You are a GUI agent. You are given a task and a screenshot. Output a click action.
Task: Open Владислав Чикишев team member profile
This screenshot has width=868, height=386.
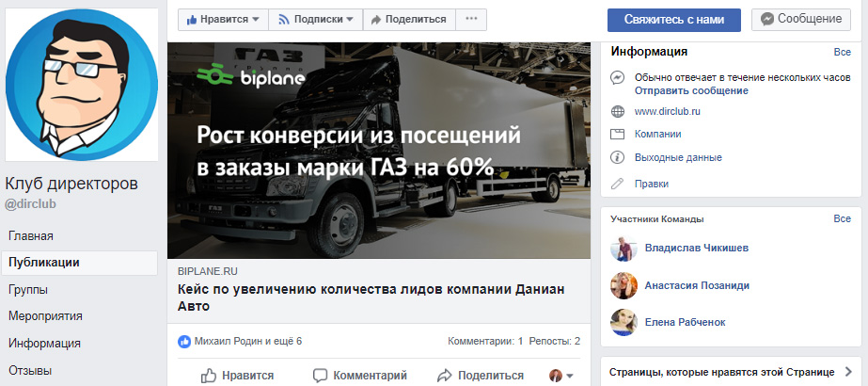[697, 249]
